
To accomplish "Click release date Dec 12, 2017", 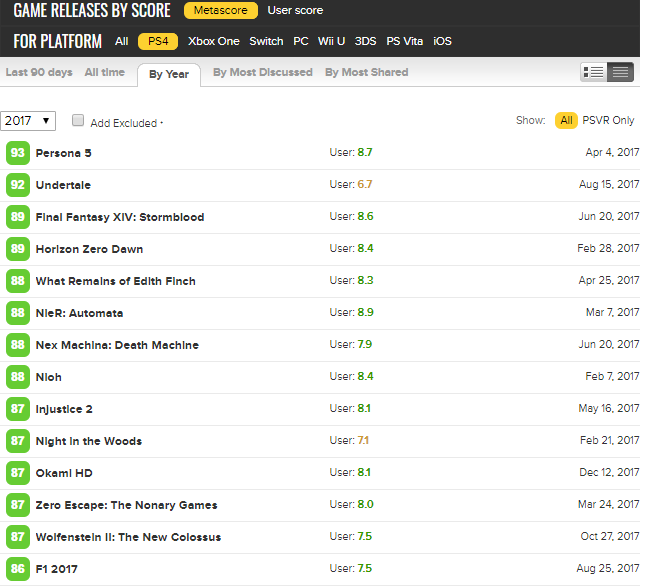I will pyautogui.click(x=609, y=472).
